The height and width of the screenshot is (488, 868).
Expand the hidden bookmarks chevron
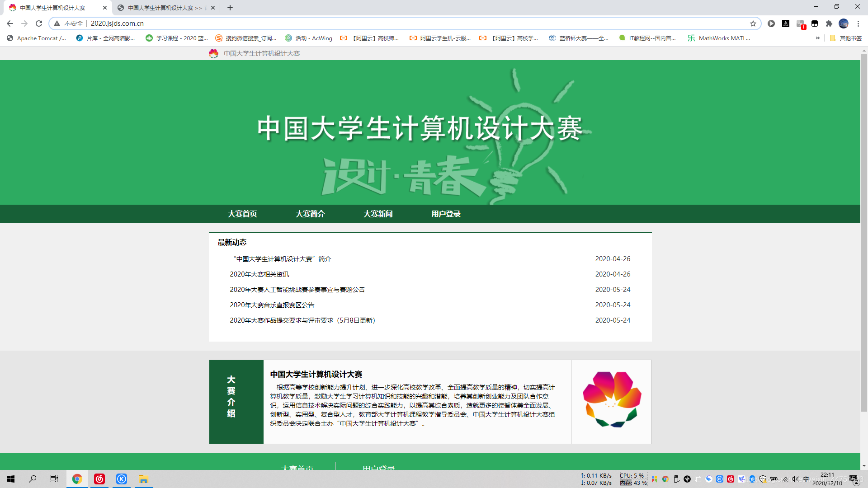817,38
